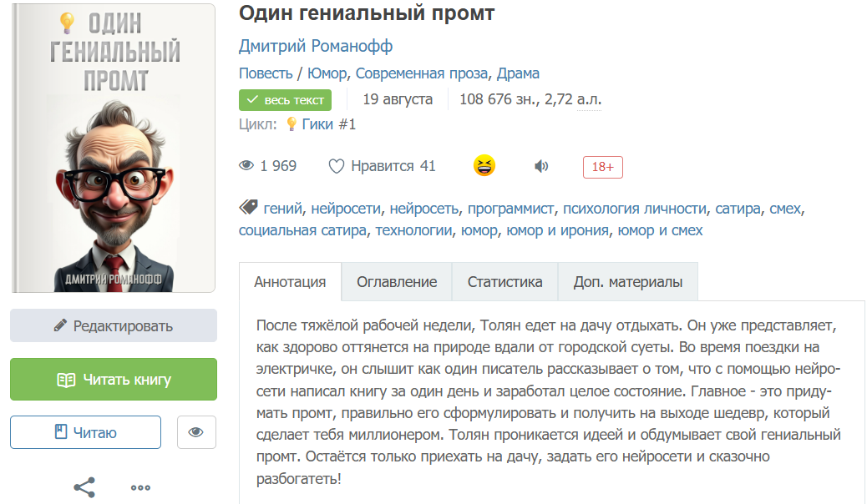Viewport: 867px width, 504px height.
Task: Like the book via Нравится heart
Action: pyautogui.click(x=337, y=166)
